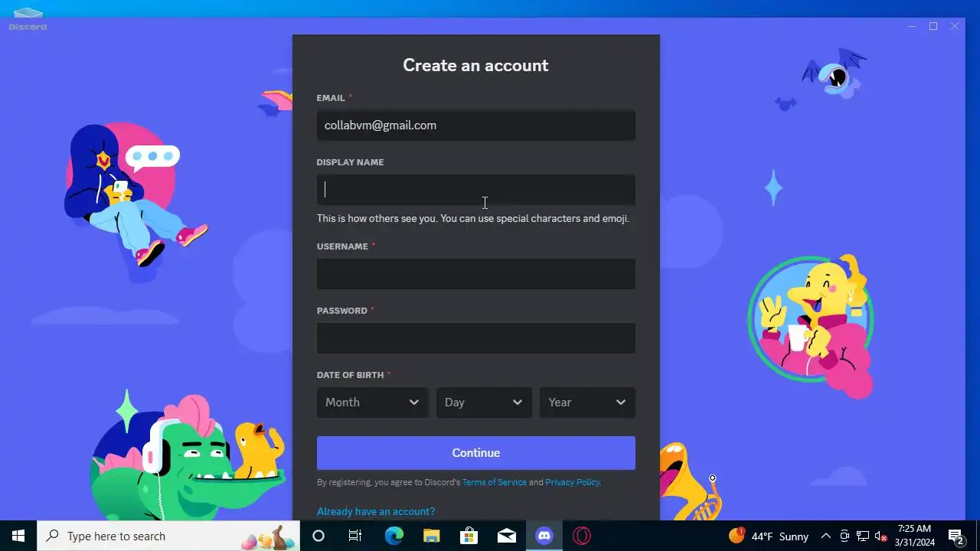The height and width of the screenshot is (551, 980).
Task: Close the Discord window
Action: click(x=955, y=26)
